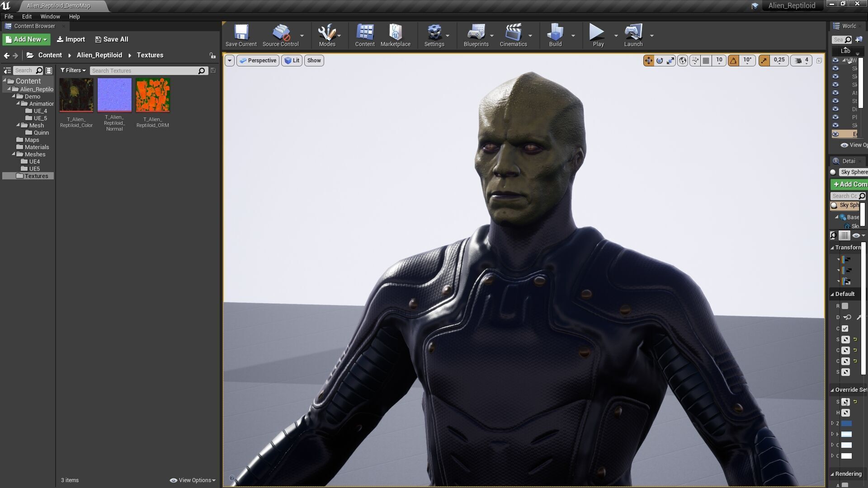The height and width of the screenshot is (488, 868).
Task: Select the Alien_Reptiloid_DemoMap tab
Action: click(x=59, y=6)
